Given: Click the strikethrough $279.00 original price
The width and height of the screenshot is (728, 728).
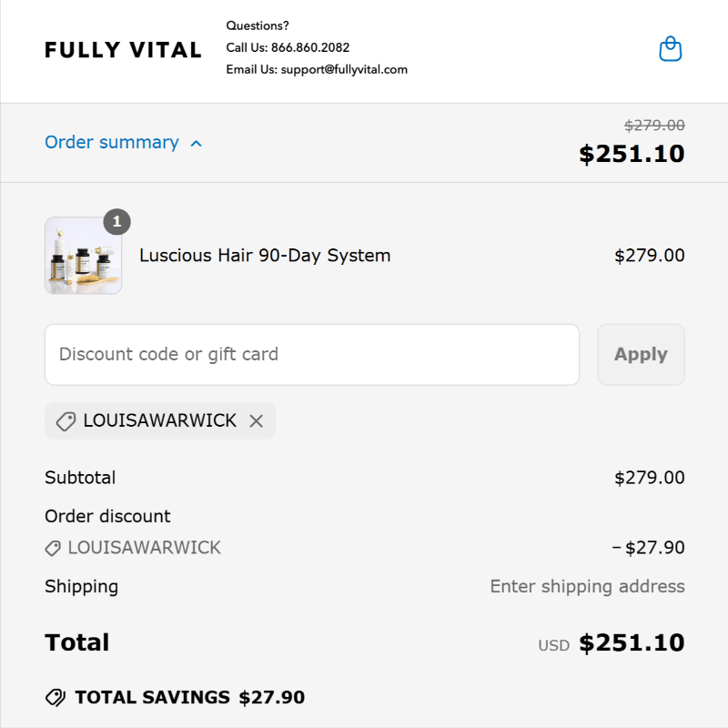Looking at the screenshot, I should 654,125.
